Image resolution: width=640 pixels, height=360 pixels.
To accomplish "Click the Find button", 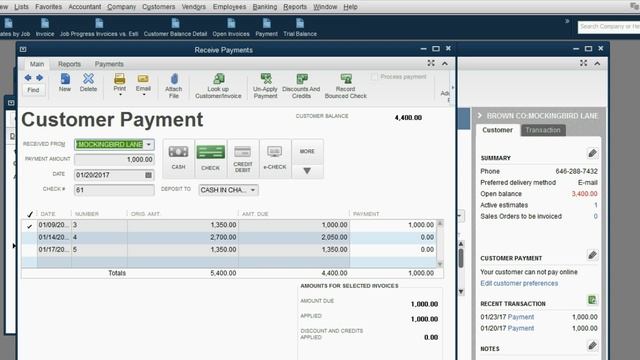I will 33,90.
